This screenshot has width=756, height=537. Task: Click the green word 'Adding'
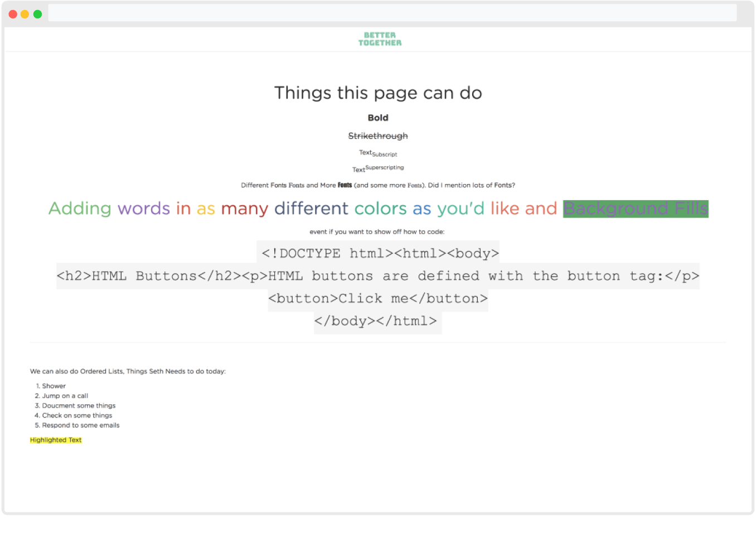[x=80, y=209]
